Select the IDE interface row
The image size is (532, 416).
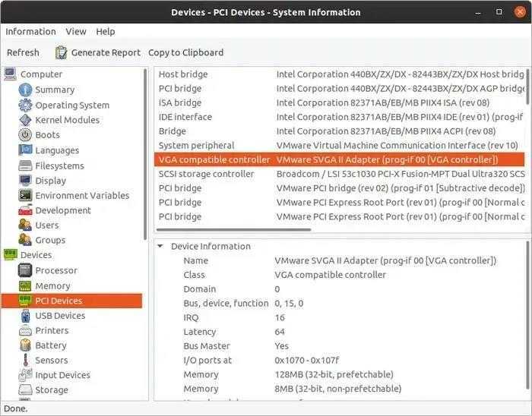(x=340, y=117)
